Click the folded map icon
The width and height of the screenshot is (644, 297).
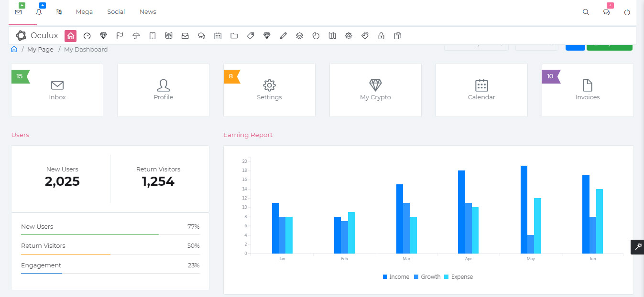coord(332,36)
